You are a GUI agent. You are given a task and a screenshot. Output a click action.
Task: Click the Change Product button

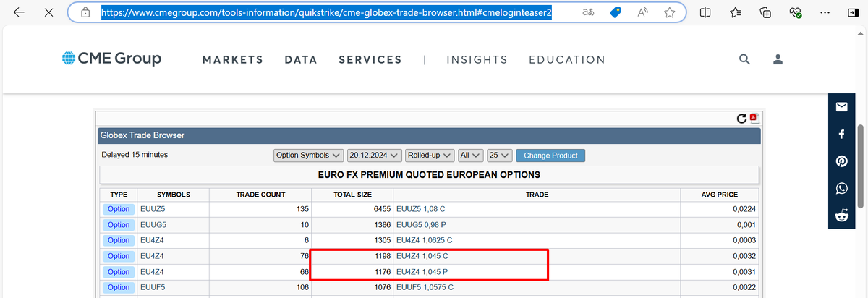point(550,156)
